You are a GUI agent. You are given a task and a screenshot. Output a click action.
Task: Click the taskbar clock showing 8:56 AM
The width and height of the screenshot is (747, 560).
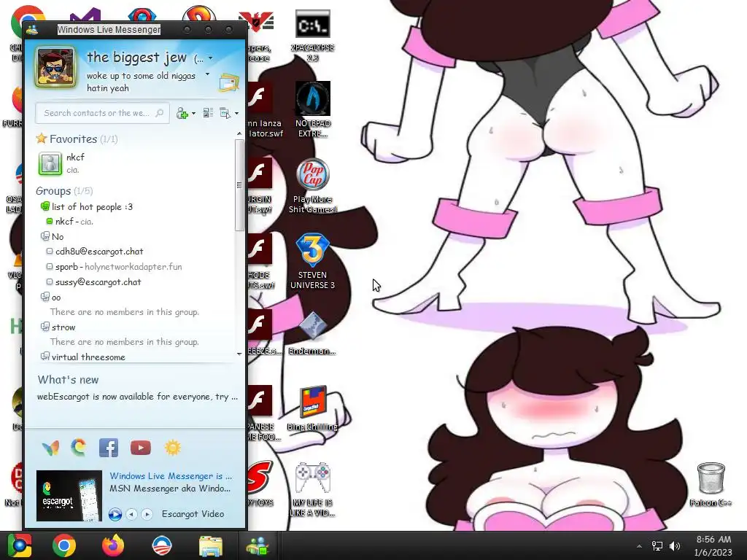713,545
